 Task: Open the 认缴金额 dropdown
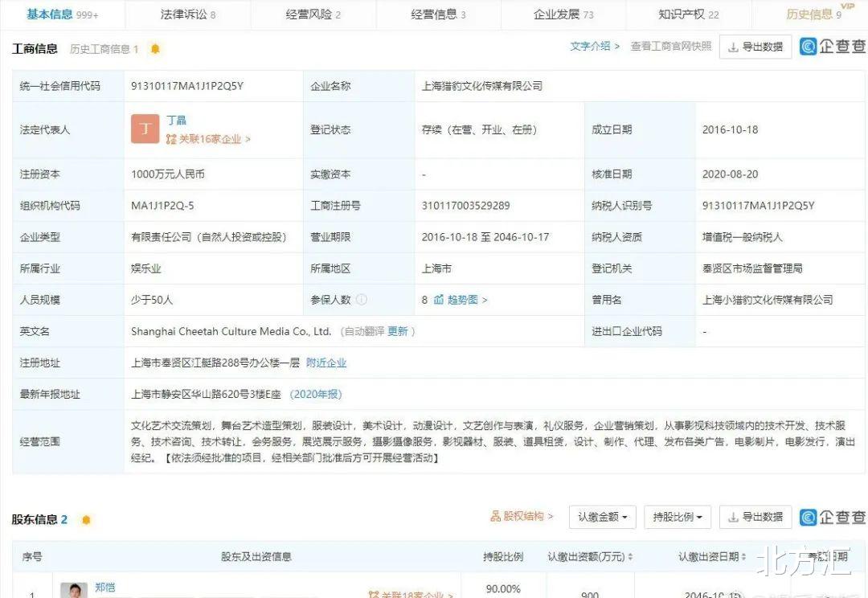602,517
